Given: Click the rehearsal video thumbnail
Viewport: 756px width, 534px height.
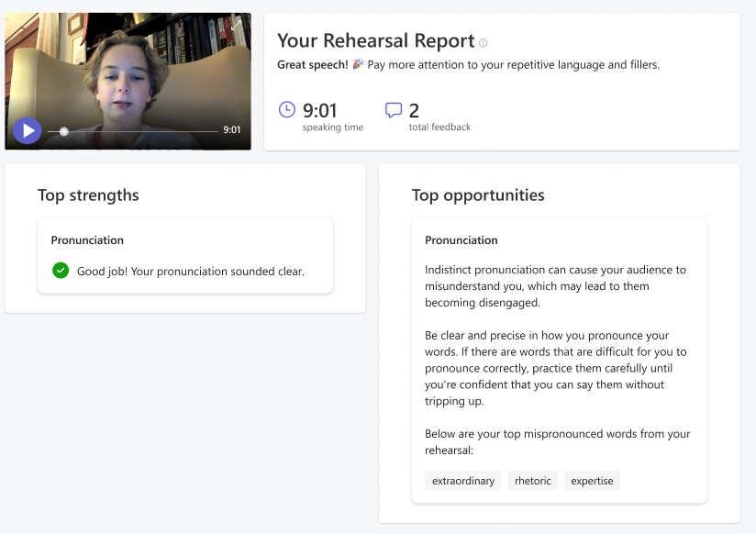Looking at the screenshot, I should 128,81.
